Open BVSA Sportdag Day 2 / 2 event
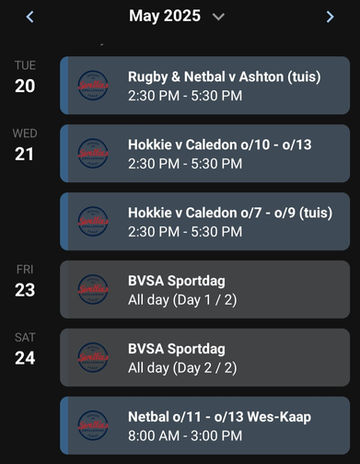The height and width of the screenshot is (464, 360). 205,357
